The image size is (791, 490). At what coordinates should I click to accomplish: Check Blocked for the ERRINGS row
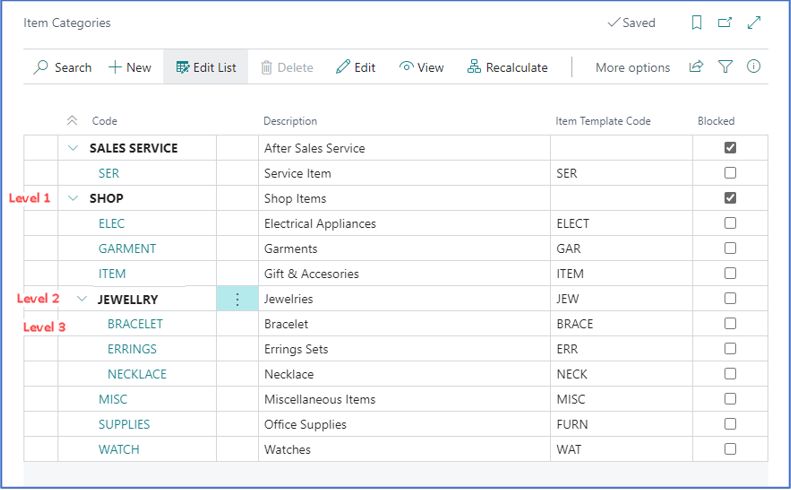(x=730, y=349)
